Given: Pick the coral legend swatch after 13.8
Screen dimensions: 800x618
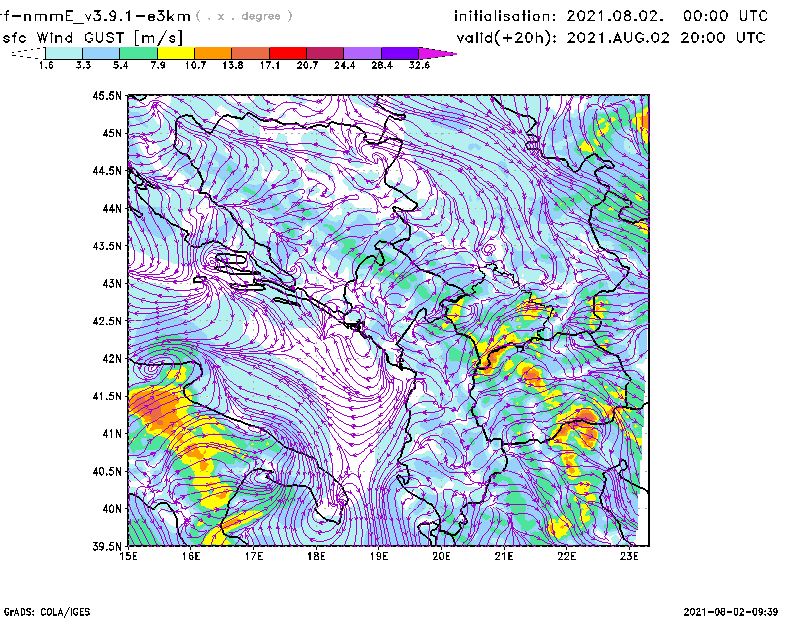Looking at the screenshot, I should pos(251,53).
